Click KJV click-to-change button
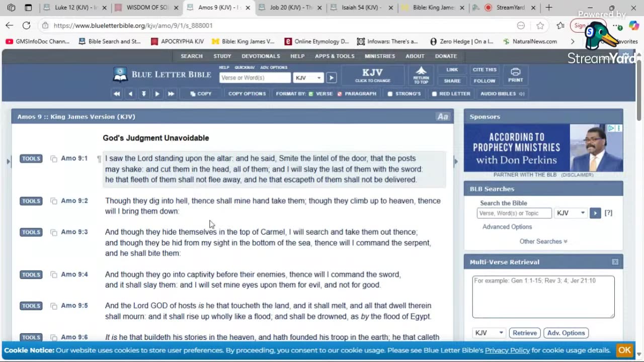Image resolution: width=644 pixels, height=362 pixels. pyautogui.click(x=373, y=75)
